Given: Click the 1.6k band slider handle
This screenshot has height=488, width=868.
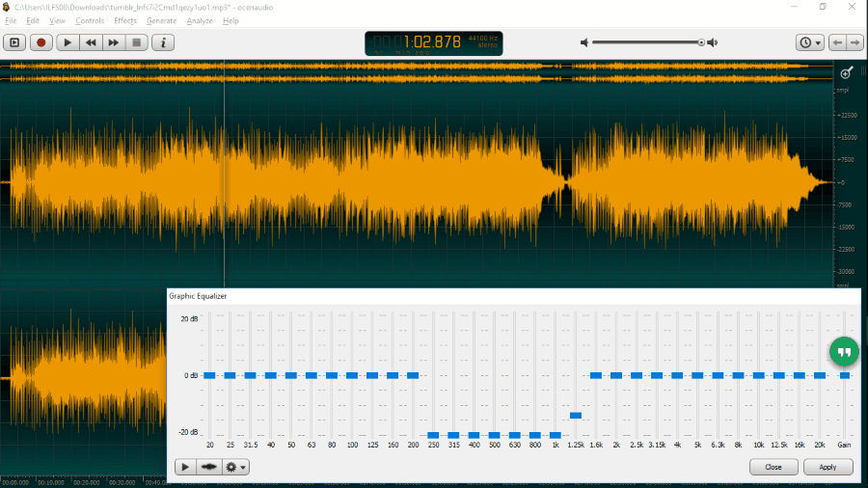Looking at the screenshot, I should [x=596, y=376].
